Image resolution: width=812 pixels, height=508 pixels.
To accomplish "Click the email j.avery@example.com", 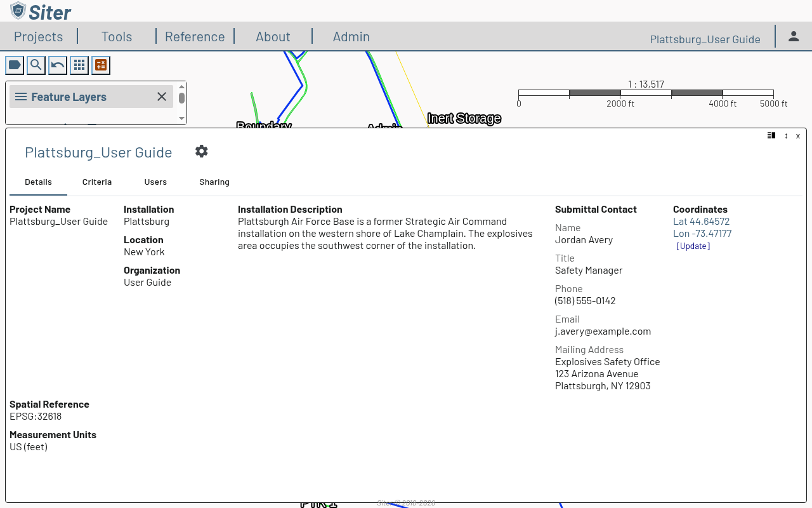I will [x=603, y=331].
